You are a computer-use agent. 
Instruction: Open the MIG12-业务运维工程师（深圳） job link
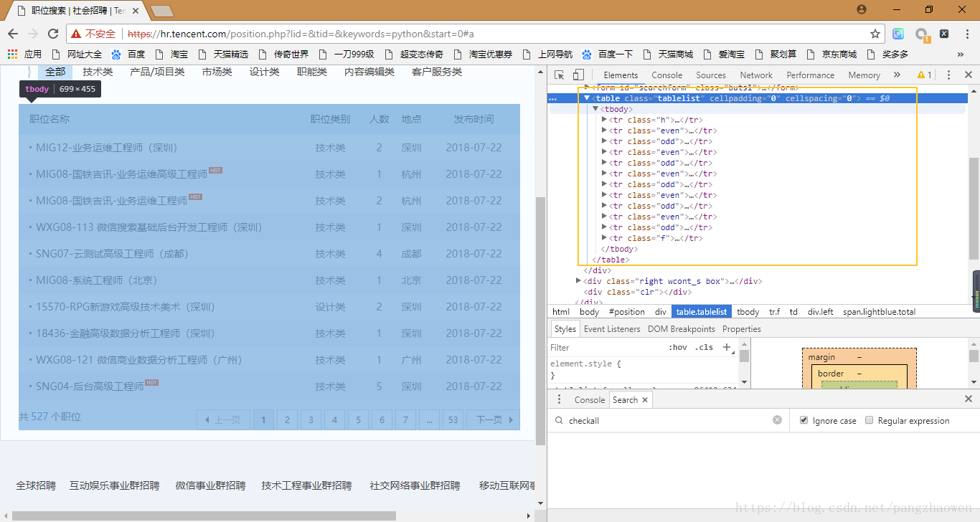tap(107, 148)
